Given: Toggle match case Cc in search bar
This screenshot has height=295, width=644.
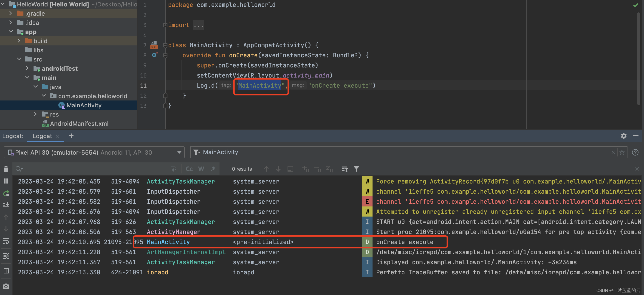Looking at the screenshot, I should tap(189, 169).
